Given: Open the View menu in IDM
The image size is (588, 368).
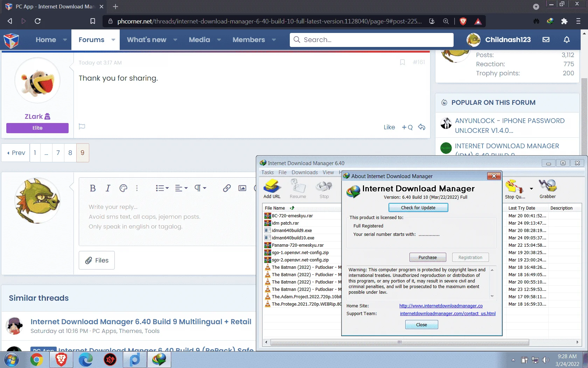Looking at the screenshot, I should (x=328, y=172).
